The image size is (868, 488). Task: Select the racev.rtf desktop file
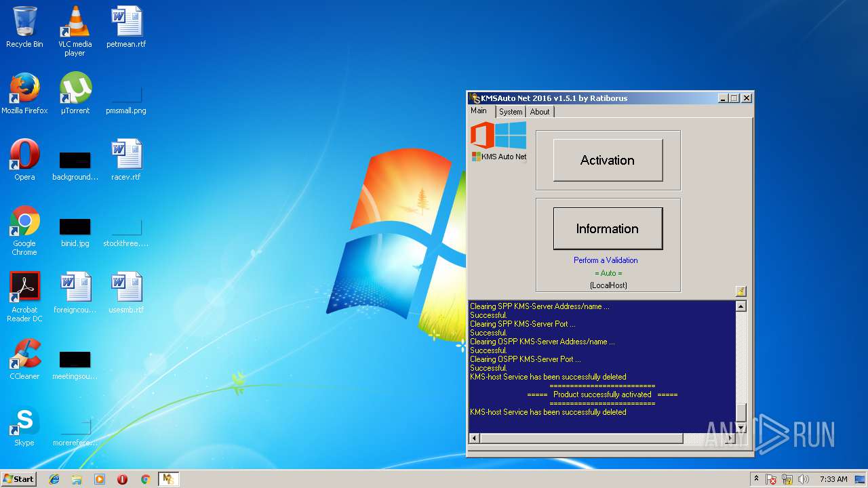coord(126,160)
